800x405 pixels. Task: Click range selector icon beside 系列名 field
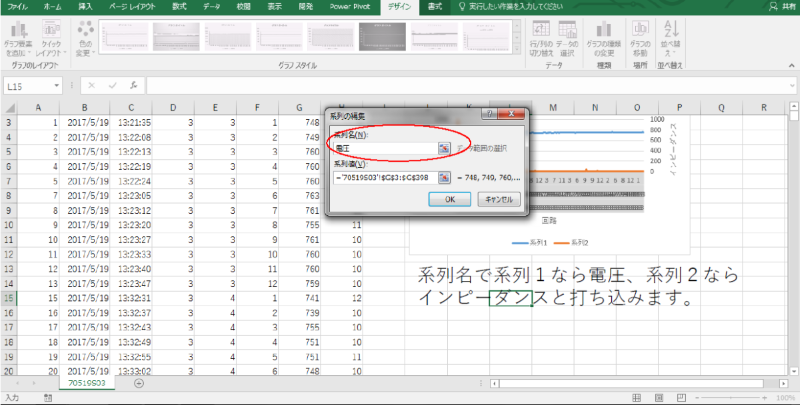click(443, 148)
